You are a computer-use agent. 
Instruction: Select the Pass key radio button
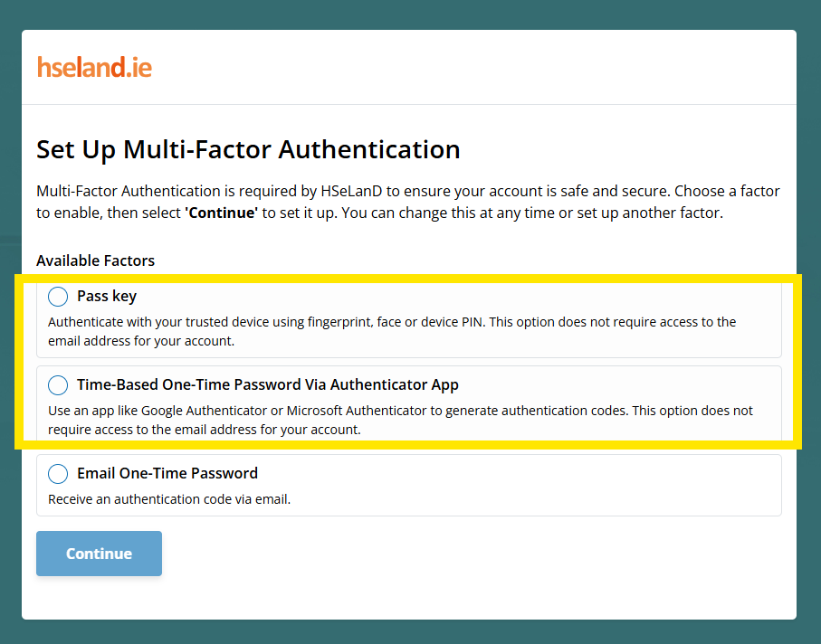(57, 296)
